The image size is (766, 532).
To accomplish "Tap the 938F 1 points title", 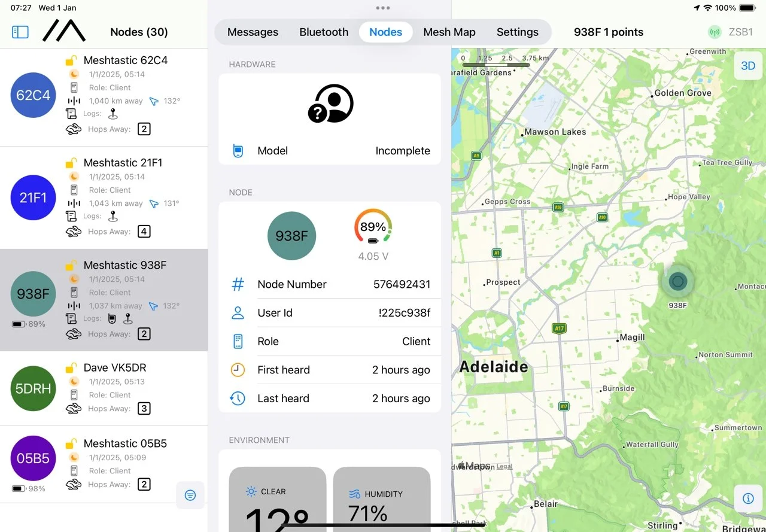I will click(609, 32).
